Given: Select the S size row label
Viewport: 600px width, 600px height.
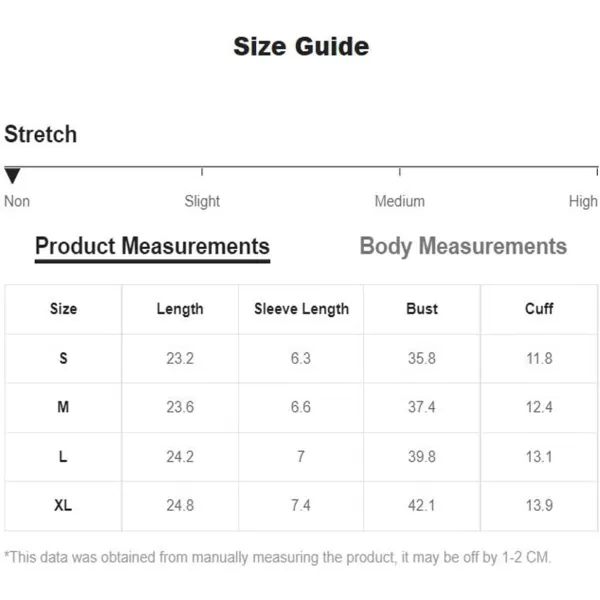Looking at the screenshot, I should click(x=63, y=359).
